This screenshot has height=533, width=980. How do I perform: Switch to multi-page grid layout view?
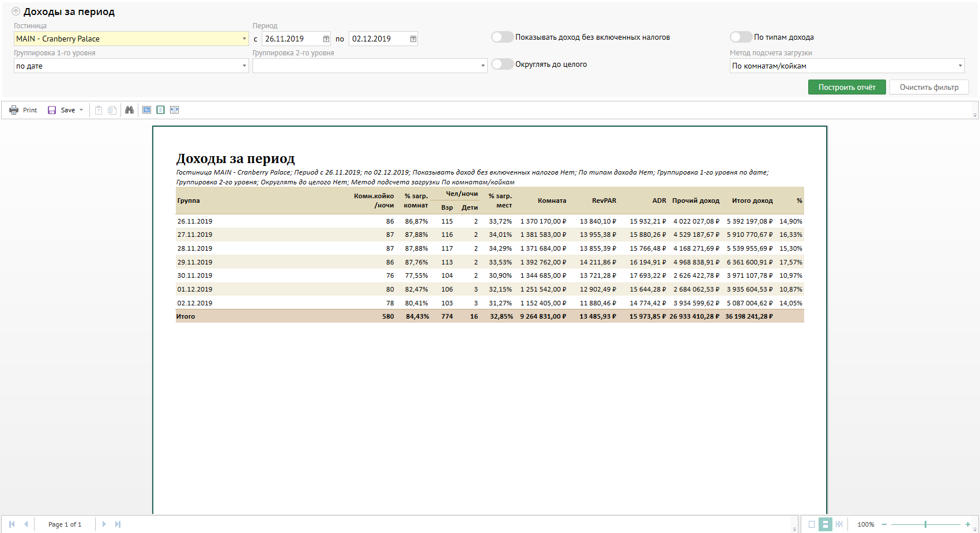click(x=839, y=524)
